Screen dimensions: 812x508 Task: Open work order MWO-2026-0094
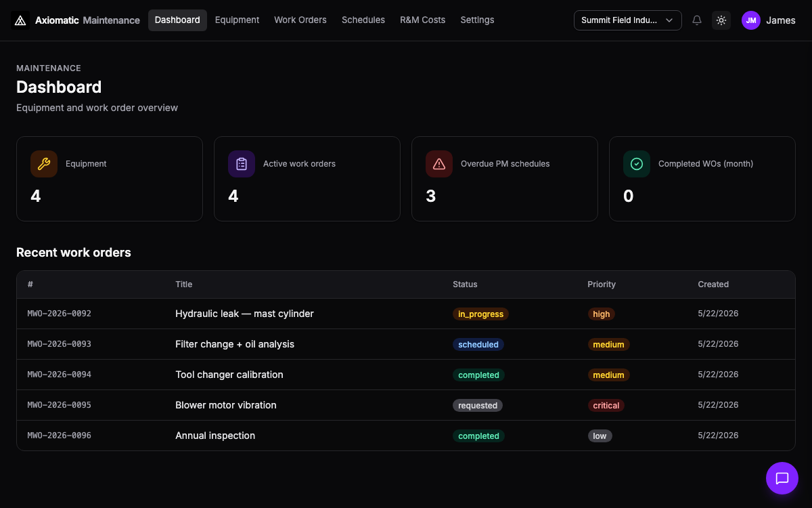coord(60,375)
